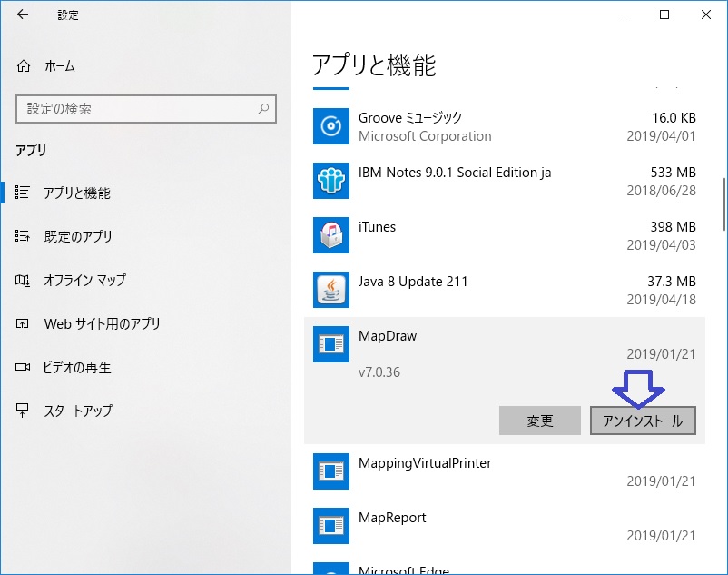Click the MapReport app icon

pyautogui.click(x=331, y=526)
